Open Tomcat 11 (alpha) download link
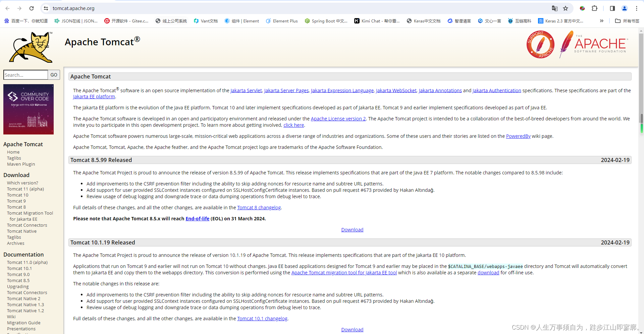 (x=25, y=189)
